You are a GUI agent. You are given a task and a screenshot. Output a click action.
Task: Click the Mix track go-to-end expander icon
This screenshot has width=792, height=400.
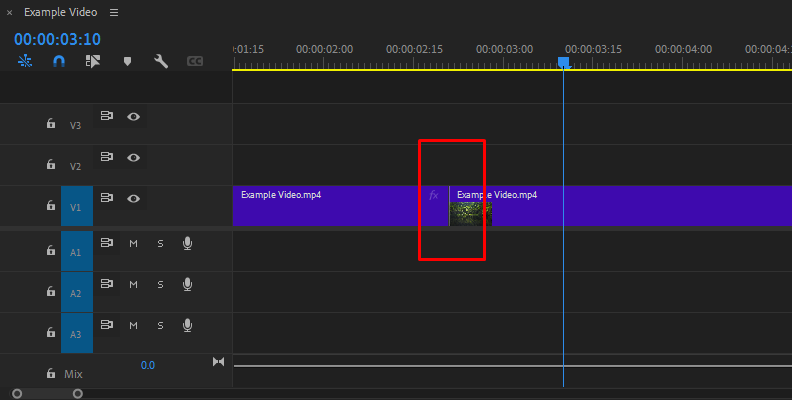point(218,362)
